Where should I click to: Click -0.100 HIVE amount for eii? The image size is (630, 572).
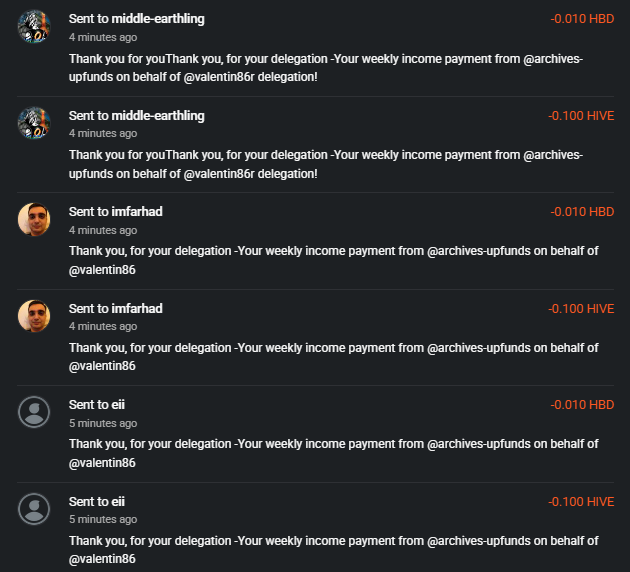click(581, 501)
